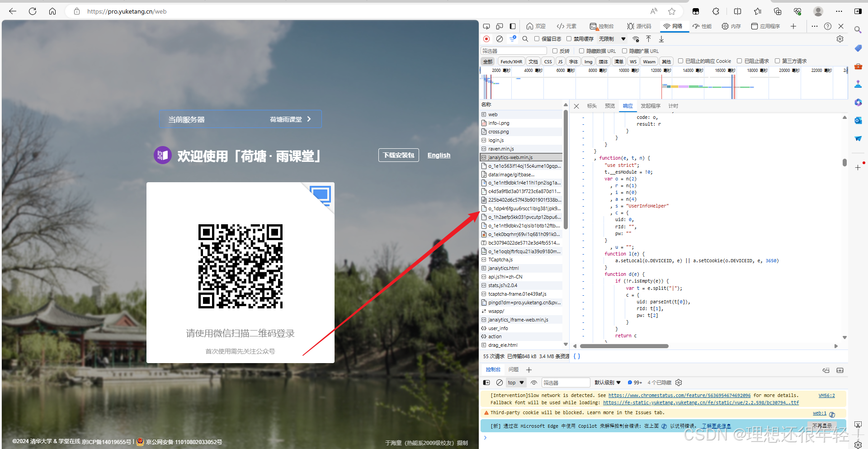
Task: Click the 下载安装包 download button
Action: (x=399, y=155)
